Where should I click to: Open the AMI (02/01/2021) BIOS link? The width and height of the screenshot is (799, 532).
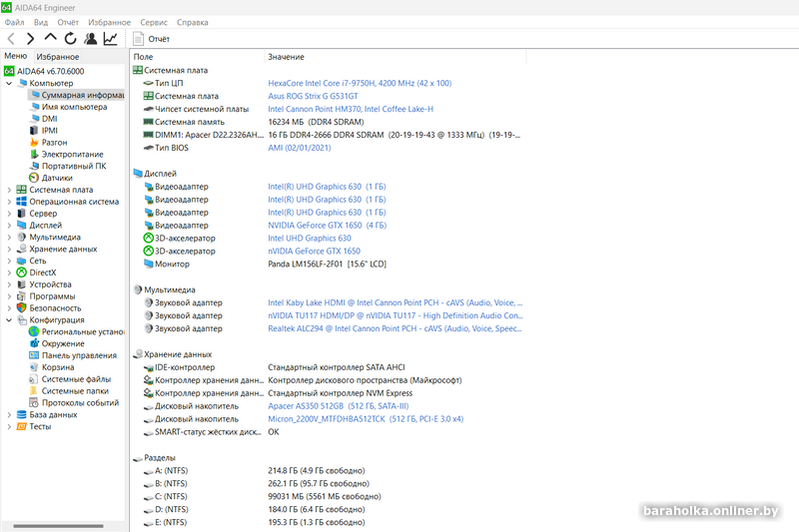pyautogui.click(x=299, y=148)
